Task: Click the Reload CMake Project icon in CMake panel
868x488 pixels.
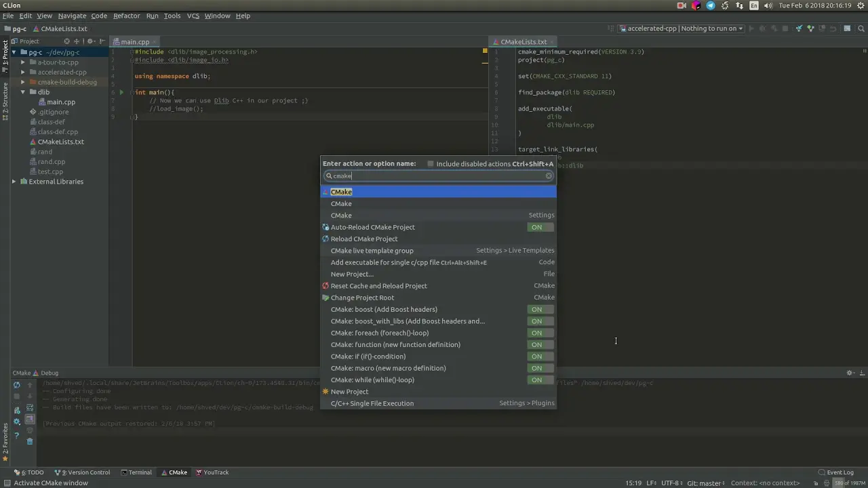Action: click(x=17, y=385)
